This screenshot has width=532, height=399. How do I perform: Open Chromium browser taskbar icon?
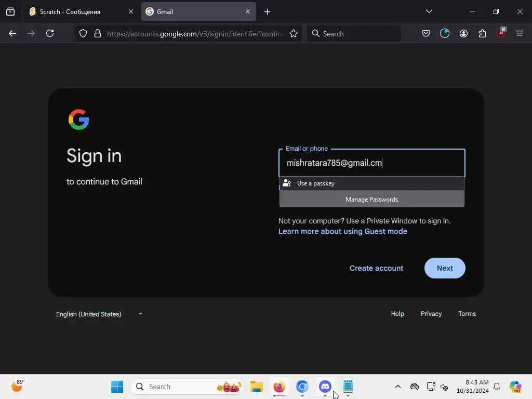point(302,387)
